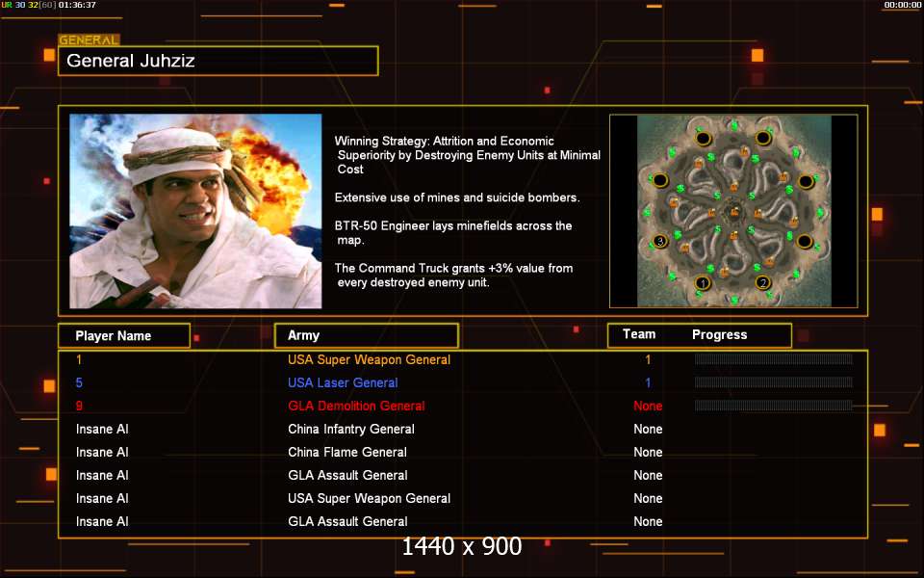Click the GENERAL label tab above the name
This screenshot has height=578, width=924.
click(89, 40)
